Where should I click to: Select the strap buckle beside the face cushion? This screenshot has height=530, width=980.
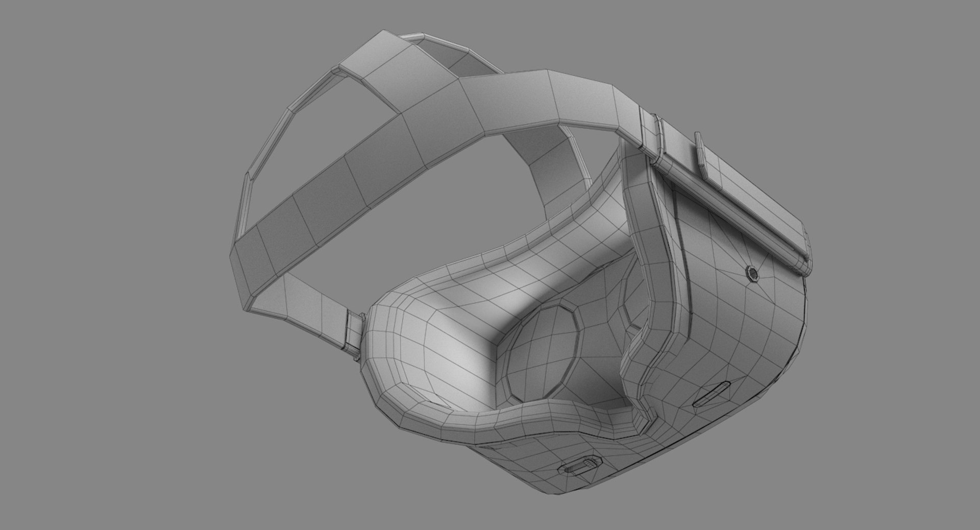tap(352, 332)
